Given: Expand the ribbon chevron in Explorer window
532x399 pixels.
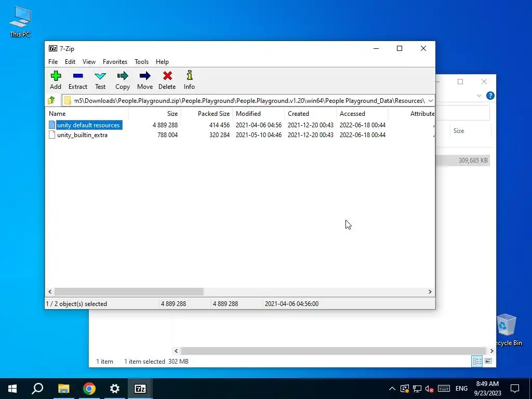Looking at the screenshot, I should click(479, 96).
